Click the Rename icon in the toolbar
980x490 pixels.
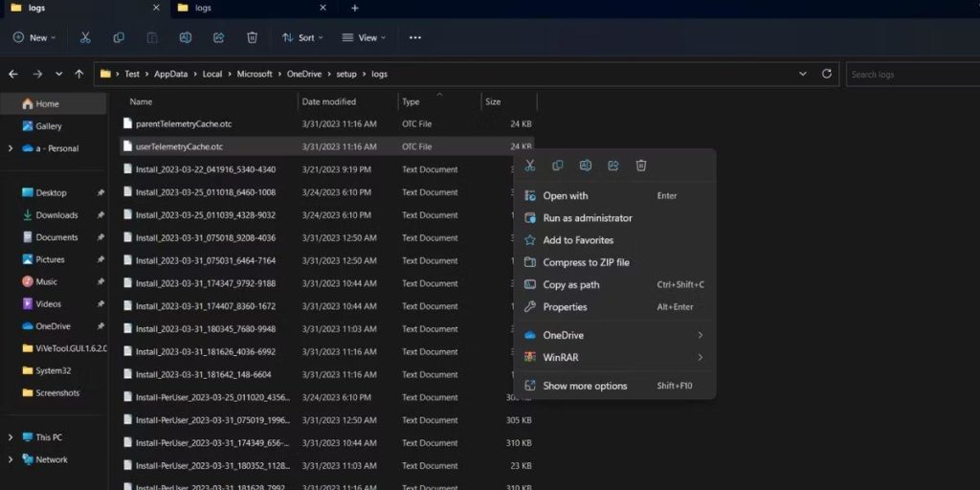(x=186, y=37)
